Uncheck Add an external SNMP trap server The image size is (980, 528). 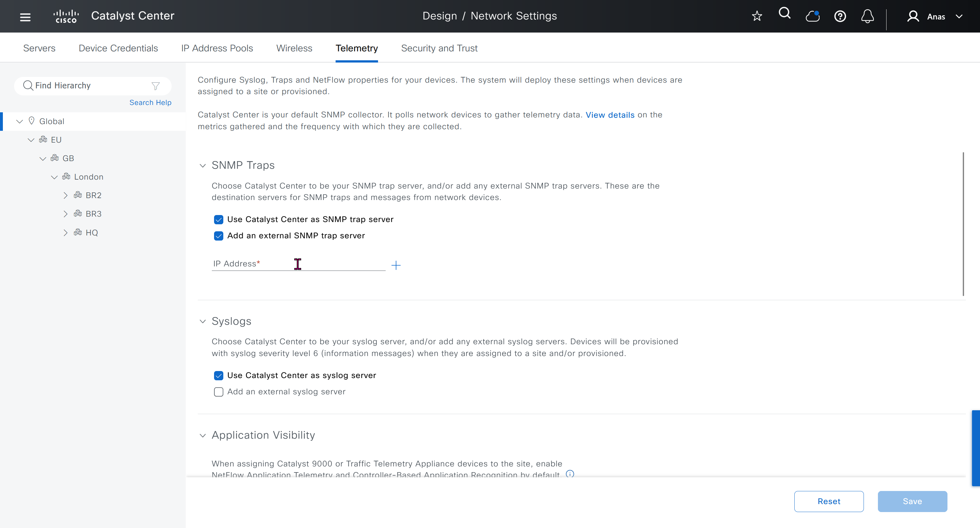pos(219,236)
